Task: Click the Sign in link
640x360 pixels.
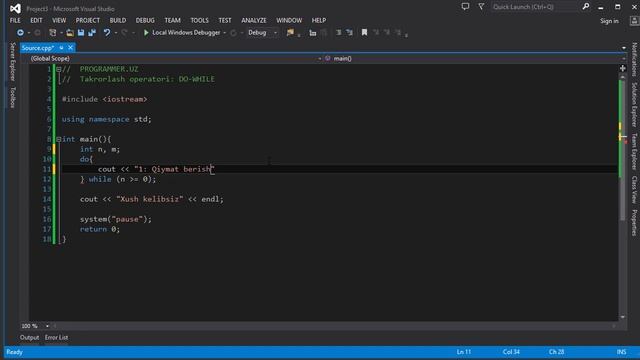Action: click(x=609, y=21)
